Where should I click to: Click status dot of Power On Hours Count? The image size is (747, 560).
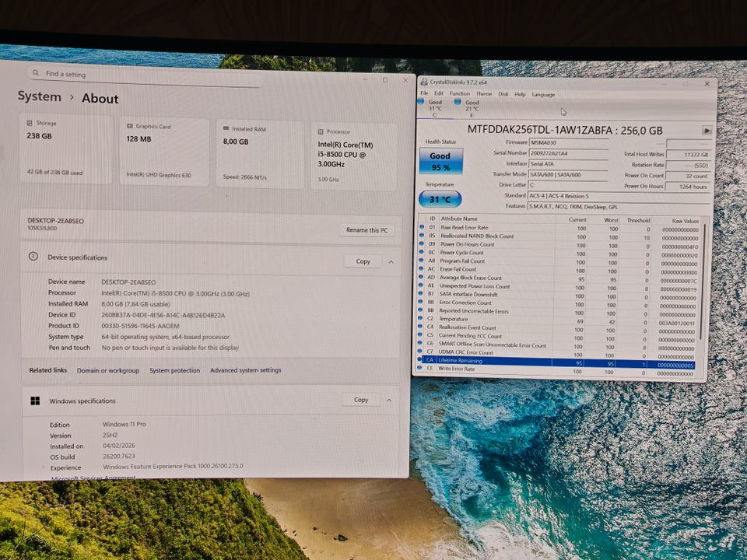point(422,243)
